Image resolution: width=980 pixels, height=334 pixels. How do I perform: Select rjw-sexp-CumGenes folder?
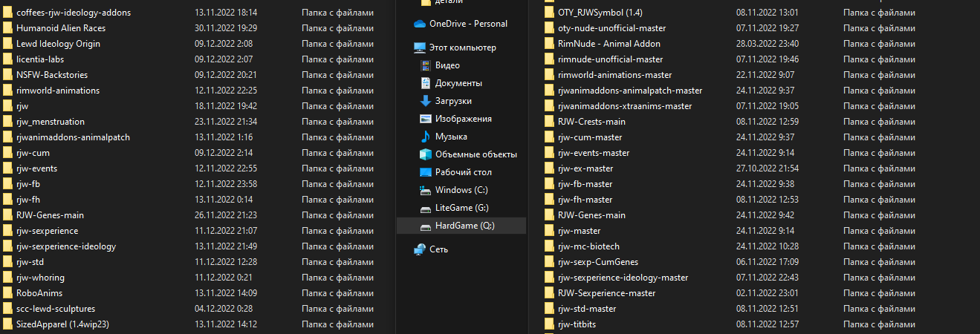598,262
